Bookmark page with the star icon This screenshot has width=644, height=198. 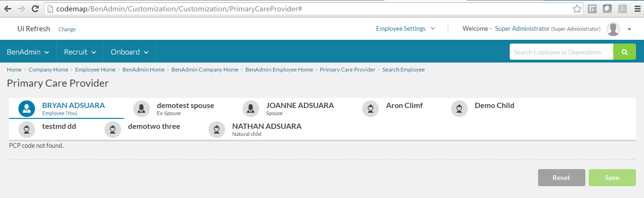tap(577, 9)
